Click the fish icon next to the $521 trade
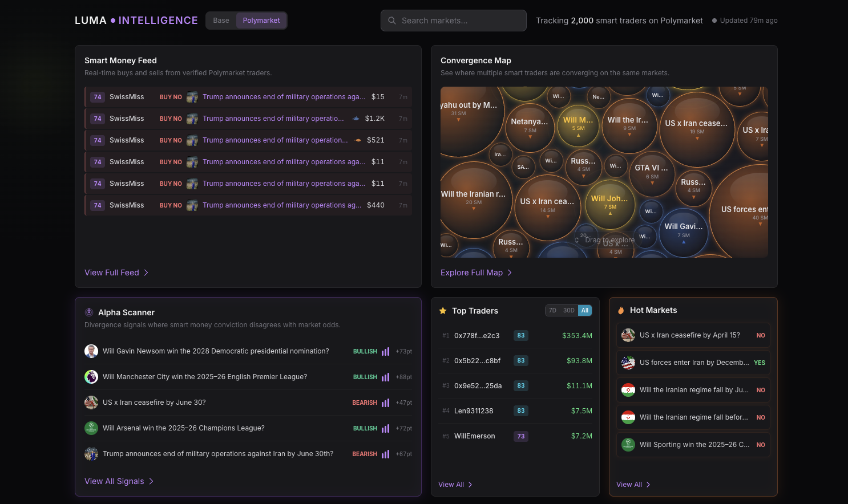The image size is (848, 504). pos(358,140)
